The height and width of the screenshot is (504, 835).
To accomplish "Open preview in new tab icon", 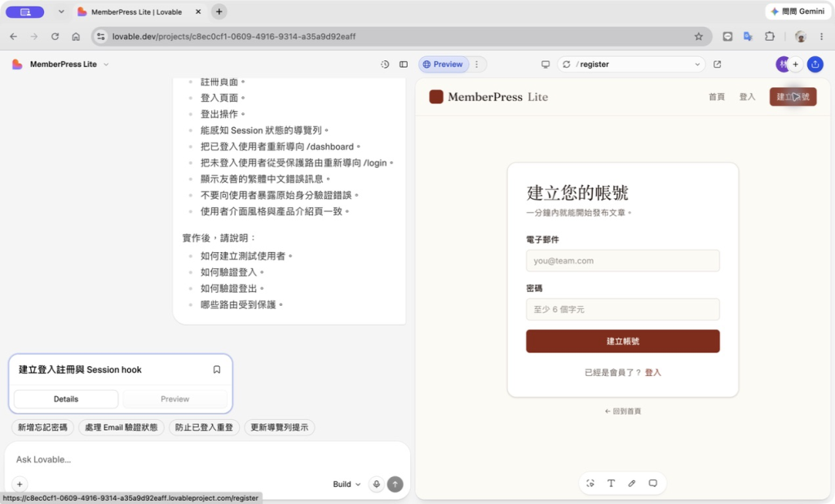I will 718,64.
